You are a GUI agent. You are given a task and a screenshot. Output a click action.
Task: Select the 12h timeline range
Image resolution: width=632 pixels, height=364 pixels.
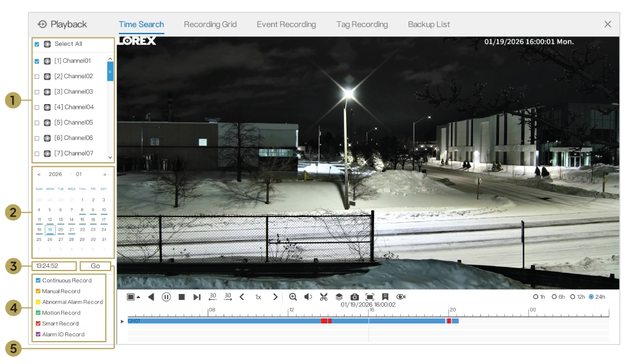tap(573, 297)
